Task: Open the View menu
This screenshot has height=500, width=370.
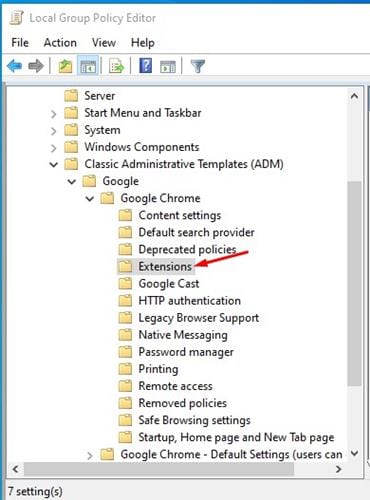Action: (x=104, y=43)
